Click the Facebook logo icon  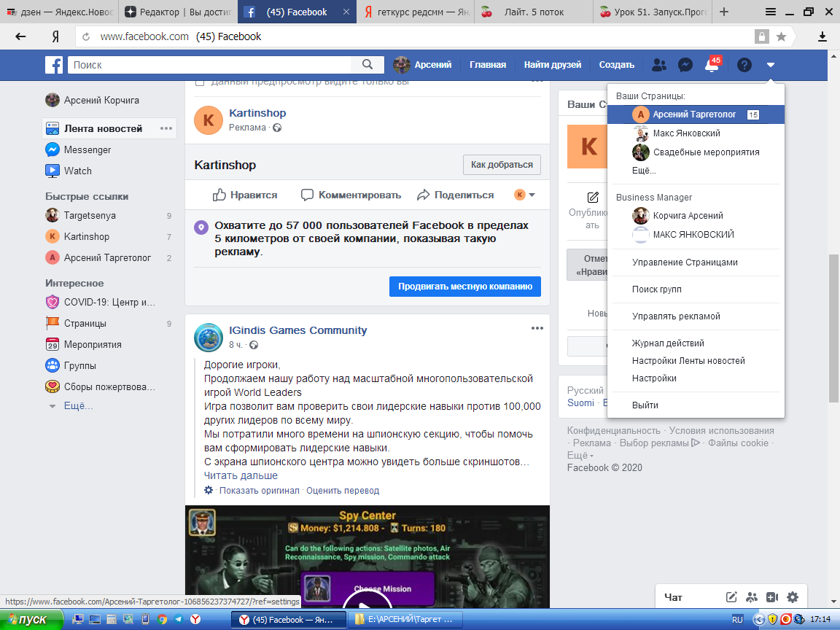tap(53, 65)
